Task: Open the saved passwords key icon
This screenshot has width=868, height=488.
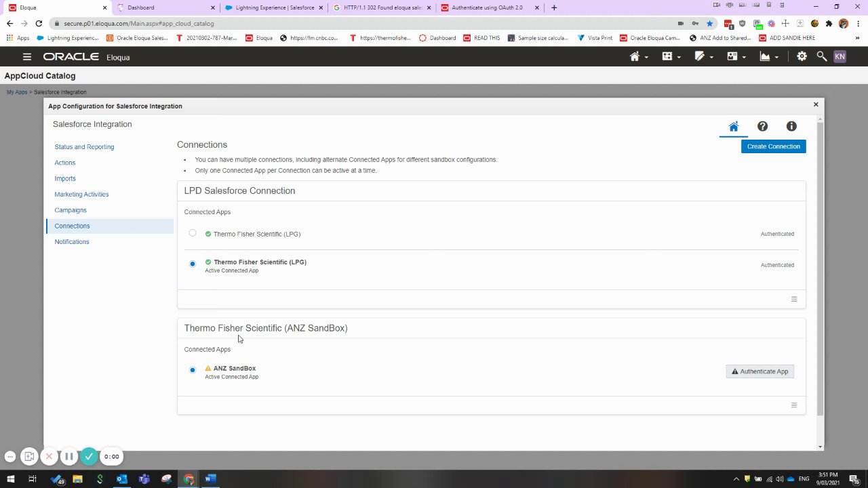Action: (695, 24)
